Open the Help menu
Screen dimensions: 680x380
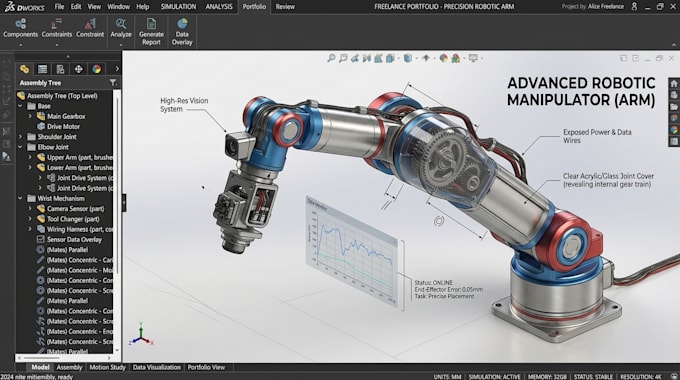coord(143,7)
